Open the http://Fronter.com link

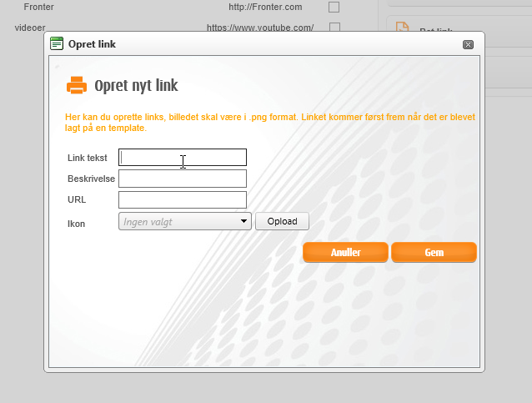pos(264,7)
